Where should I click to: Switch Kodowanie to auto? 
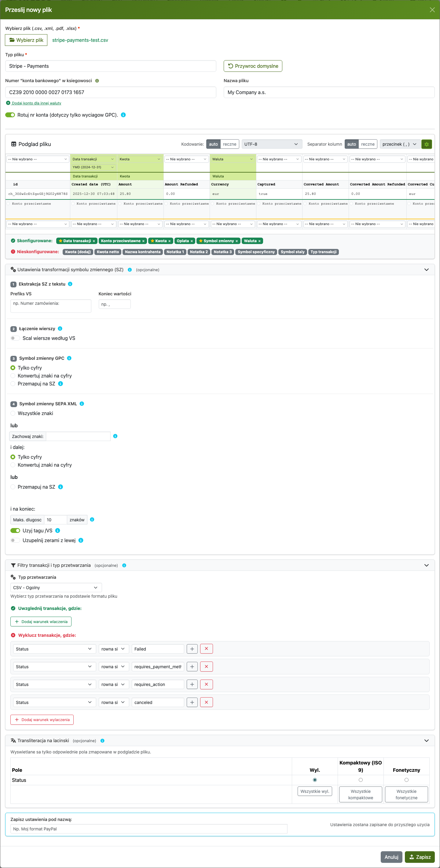[213, 144]
